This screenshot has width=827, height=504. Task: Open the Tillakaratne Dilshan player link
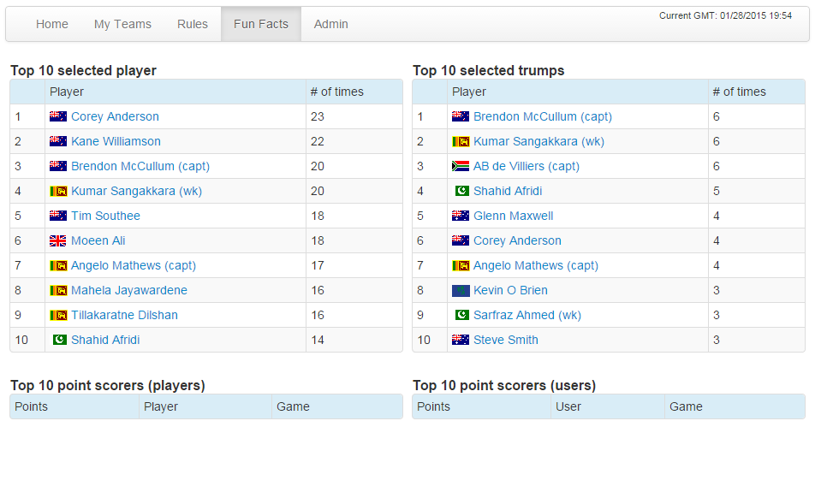124,316
